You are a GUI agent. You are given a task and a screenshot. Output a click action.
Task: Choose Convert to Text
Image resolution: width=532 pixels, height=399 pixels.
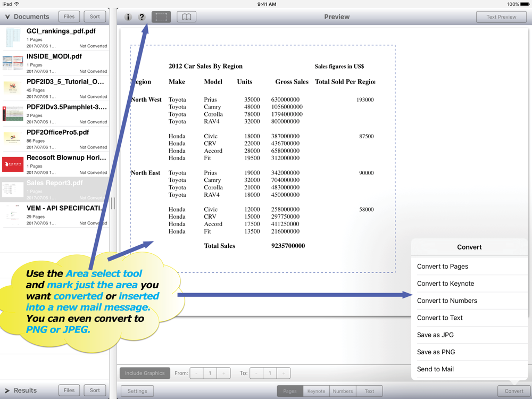tap(470, 318)
